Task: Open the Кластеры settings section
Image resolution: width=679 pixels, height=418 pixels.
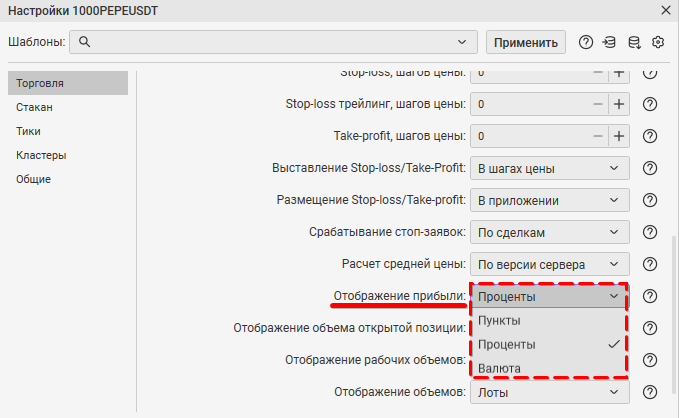Action: click(40, 155)
